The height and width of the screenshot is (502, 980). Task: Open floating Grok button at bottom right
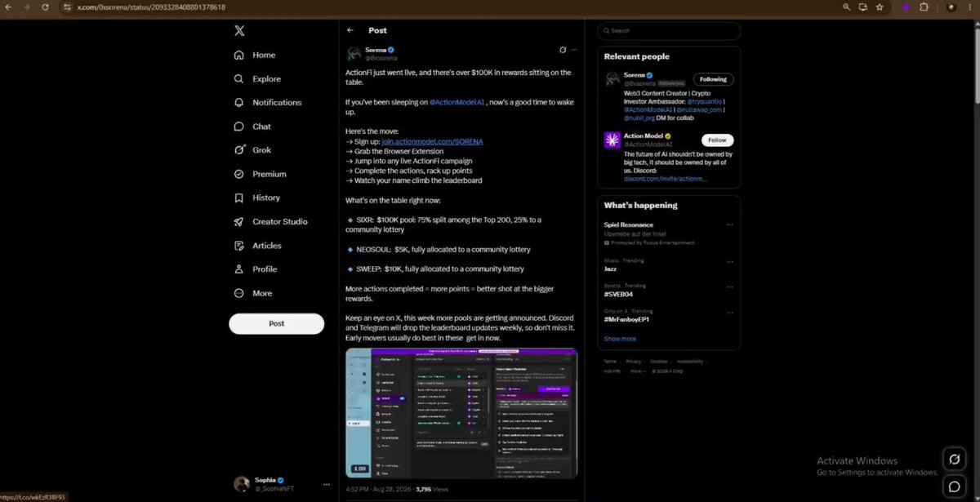tap(953, 460)
